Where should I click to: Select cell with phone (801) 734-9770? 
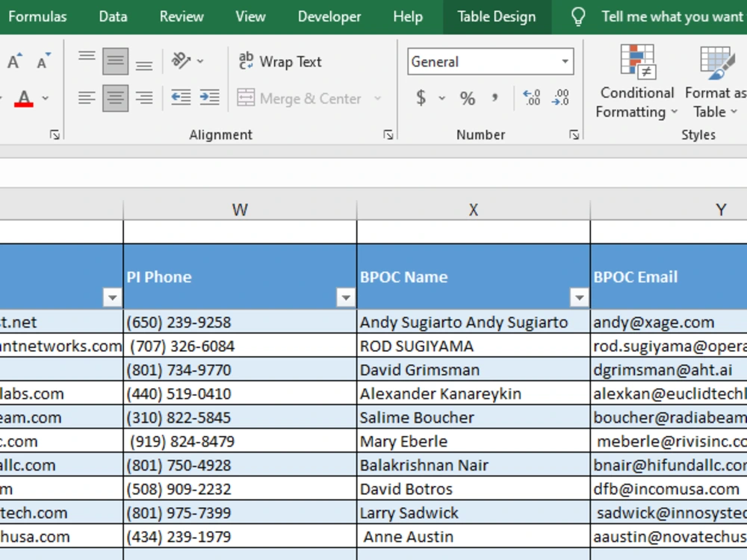tap(240, 370)
